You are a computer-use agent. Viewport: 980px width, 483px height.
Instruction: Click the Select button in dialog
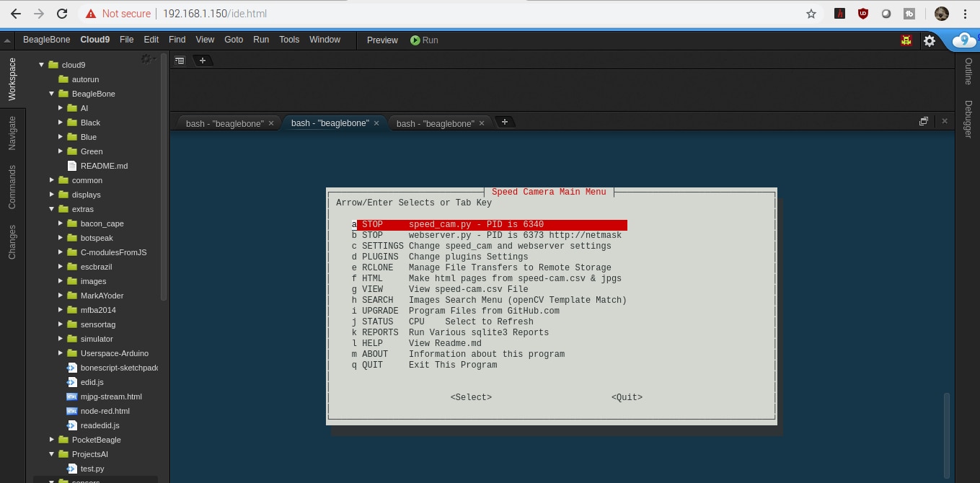[x=471, y=397]
